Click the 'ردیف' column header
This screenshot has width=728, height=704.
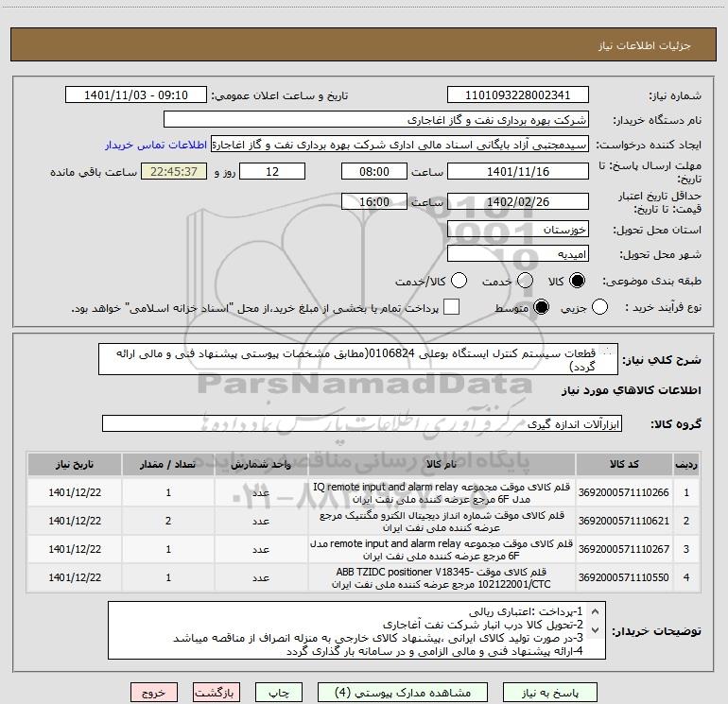(x=686, y=464)
